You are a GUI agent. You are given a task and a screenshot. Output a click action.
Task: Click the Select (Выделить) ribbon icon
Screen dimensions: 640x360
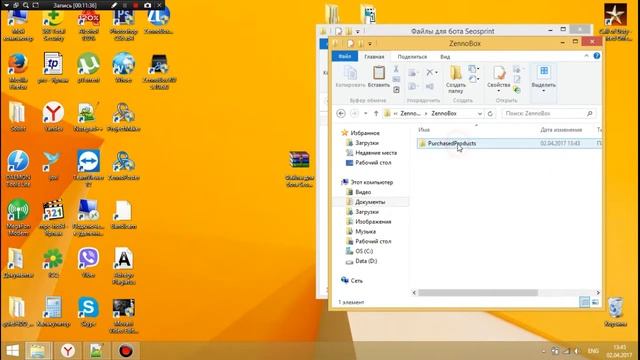(544, 72)
